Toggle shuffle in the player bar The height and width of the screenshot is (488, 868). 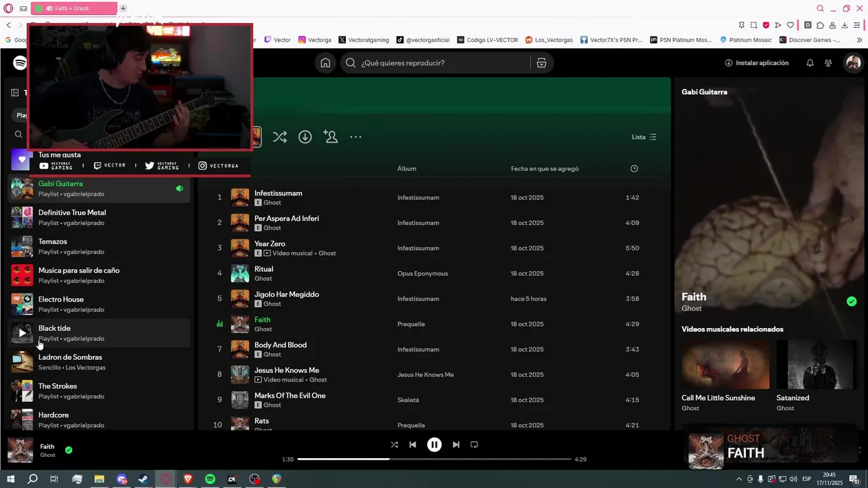click(395, 445)
